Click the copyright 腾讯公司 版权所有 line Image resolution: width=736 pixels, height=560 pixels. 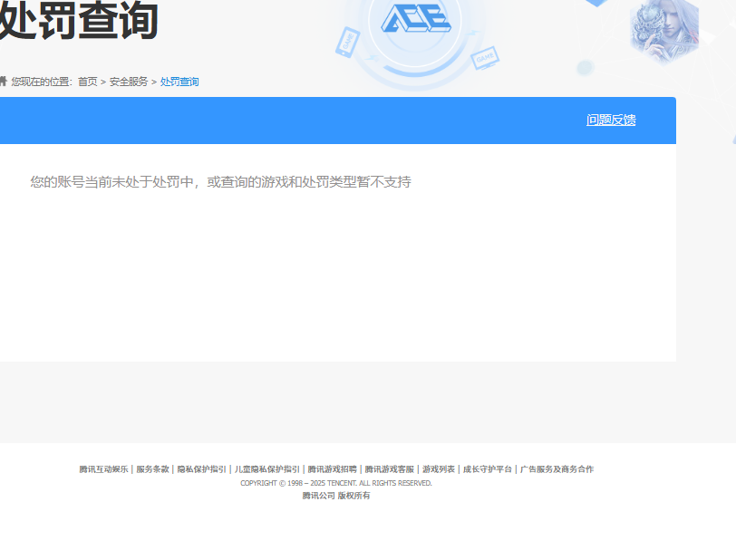pos(335,497)
